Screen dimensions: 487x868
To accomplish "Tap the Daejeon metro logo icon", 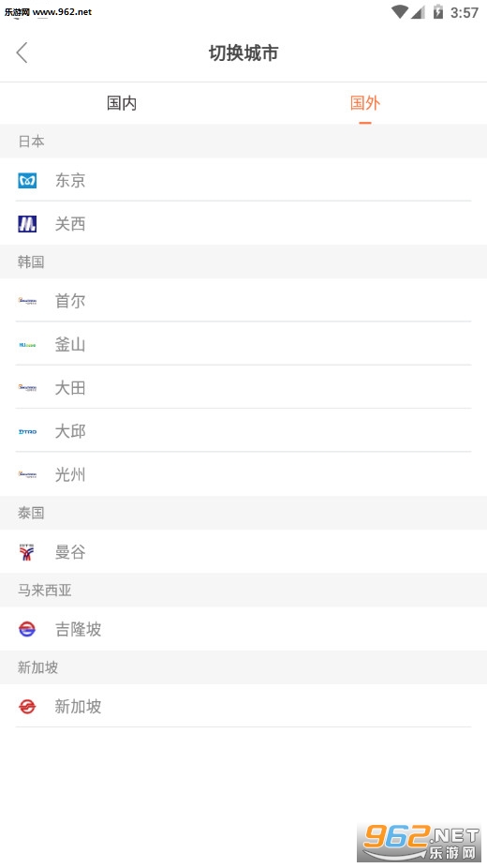I will (x=27, y=388).
